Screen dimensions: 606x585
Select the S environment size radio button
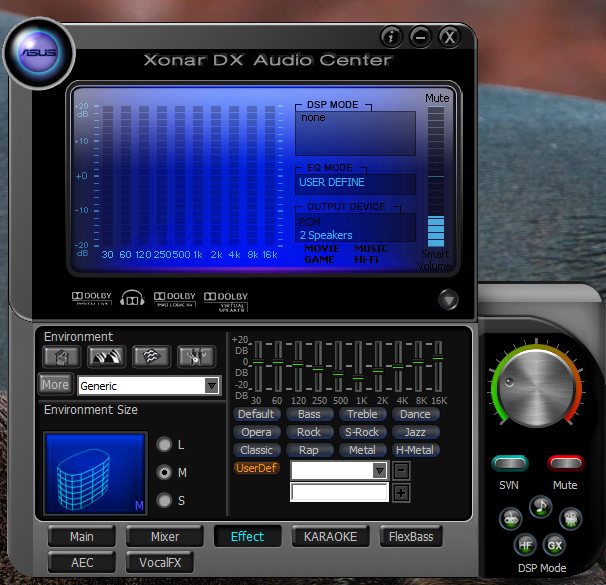[164, 500]
